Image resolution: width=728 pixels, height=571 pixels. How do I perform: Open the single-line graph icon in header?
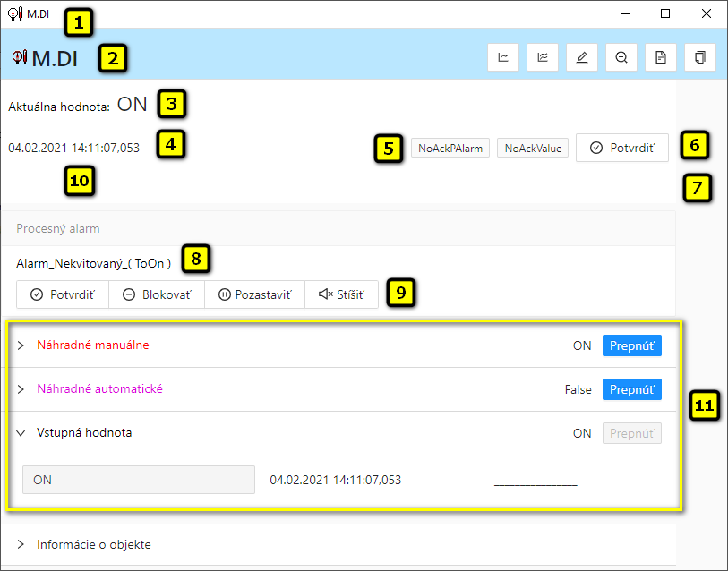click(x=503, y=57)
